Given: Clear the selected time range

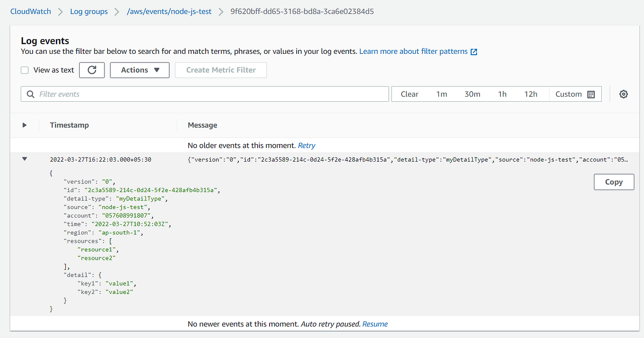Looking at the screenshot, I should pyautogui.click(x=409, y=93).
